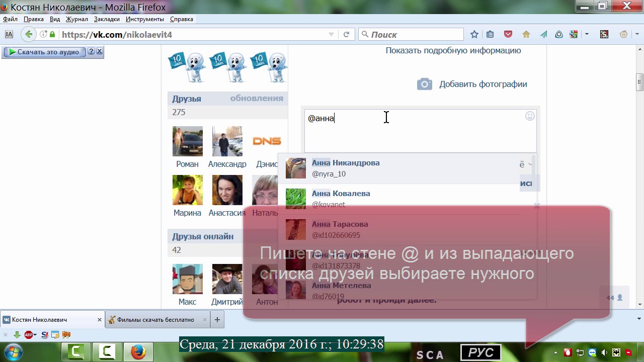
Task: Open the Файл menu
Action: click(10, 19)
